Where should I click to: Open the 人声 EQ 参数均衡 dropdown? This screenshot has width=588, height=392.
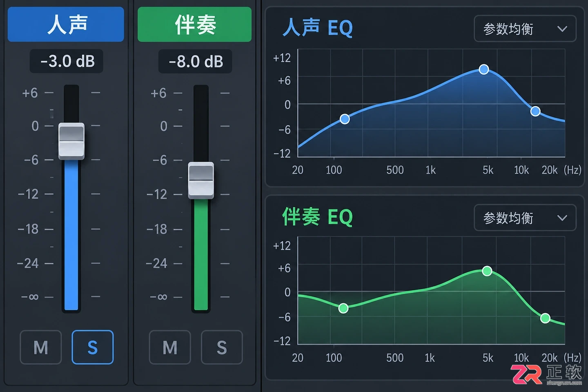coord(525,29)
